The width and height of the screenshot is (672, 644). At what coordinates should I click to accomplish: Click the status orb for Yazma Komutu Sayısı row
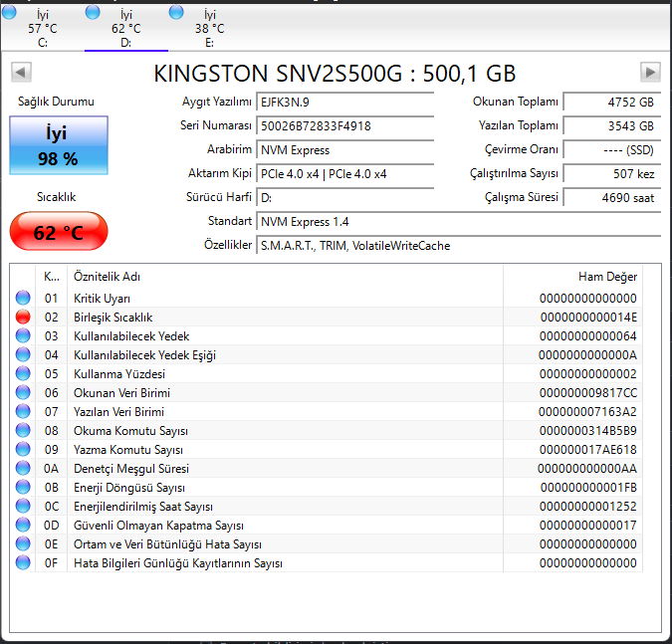[x=23, y=449]
